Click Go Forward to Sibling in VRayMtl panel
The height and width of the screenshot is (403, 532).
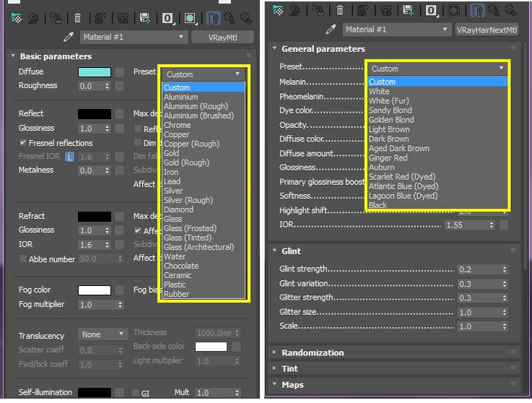[246, 18]
